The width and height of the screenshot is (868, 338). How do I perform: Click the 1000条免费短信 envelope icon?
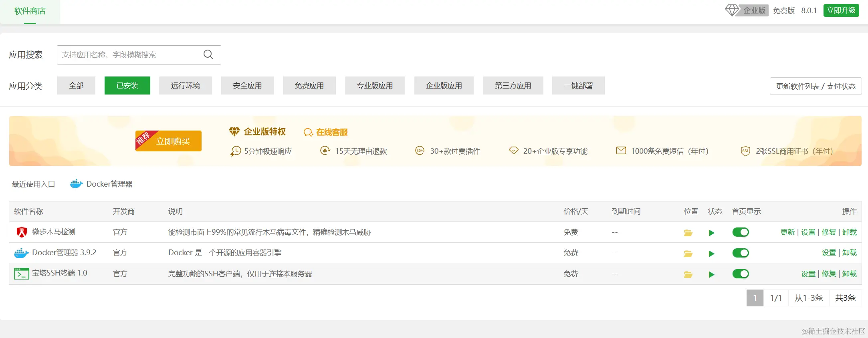(621, 151)
